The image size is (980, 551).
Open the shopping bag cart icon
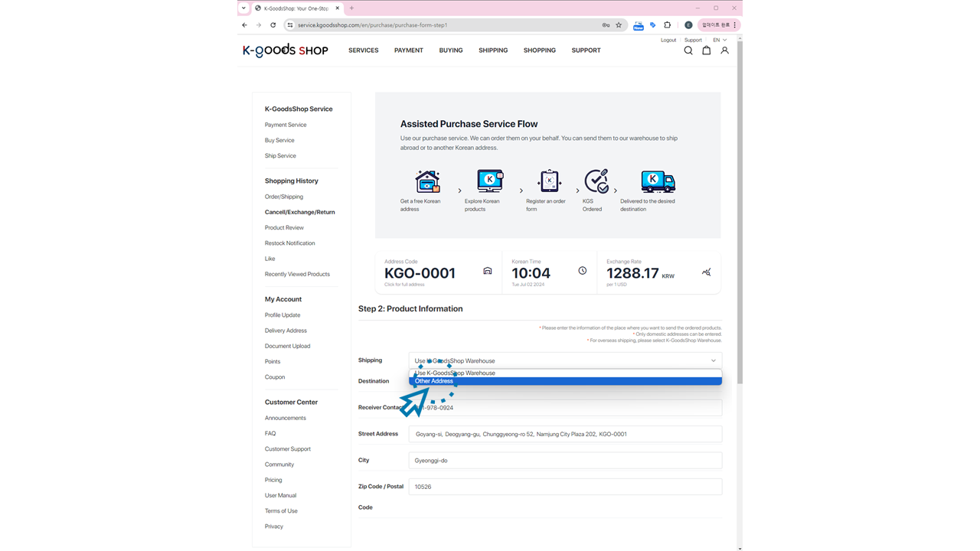coord(706,51)
